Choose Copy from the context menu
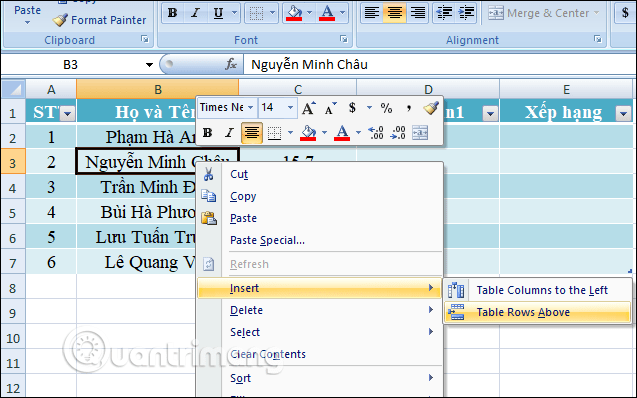This screenshot has height=398, width=637. click(320, 196)
